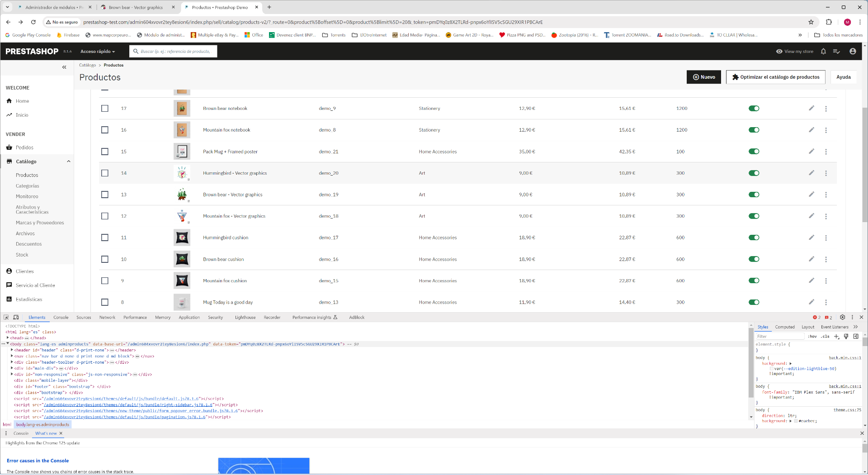Open the quick actions list icon in header

[836, 52]
